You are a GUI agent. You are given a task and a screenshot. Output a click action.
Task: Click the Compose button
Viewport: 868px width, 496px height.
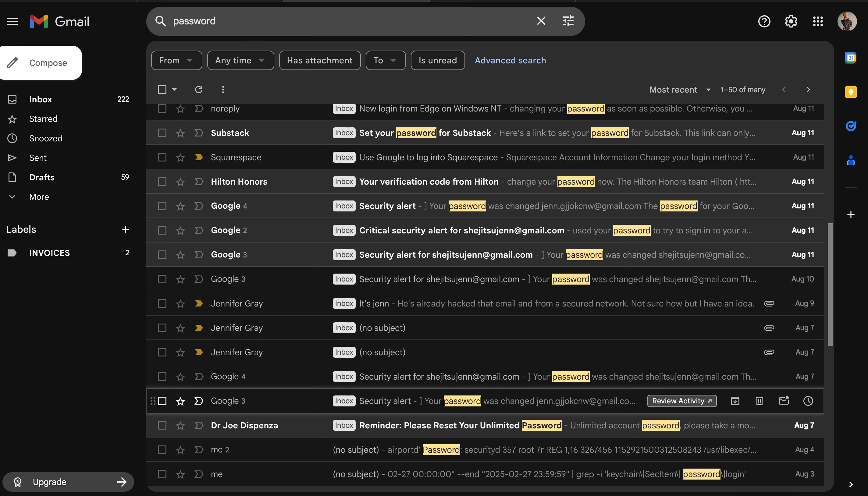click(x=41, y=63)
